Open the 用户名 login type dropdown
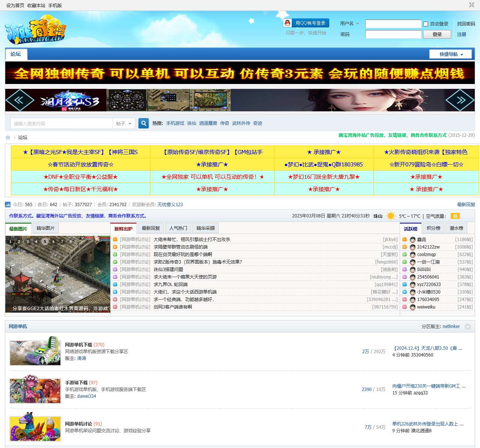Viewport: 480px width, 448px height. coord(349,24)
